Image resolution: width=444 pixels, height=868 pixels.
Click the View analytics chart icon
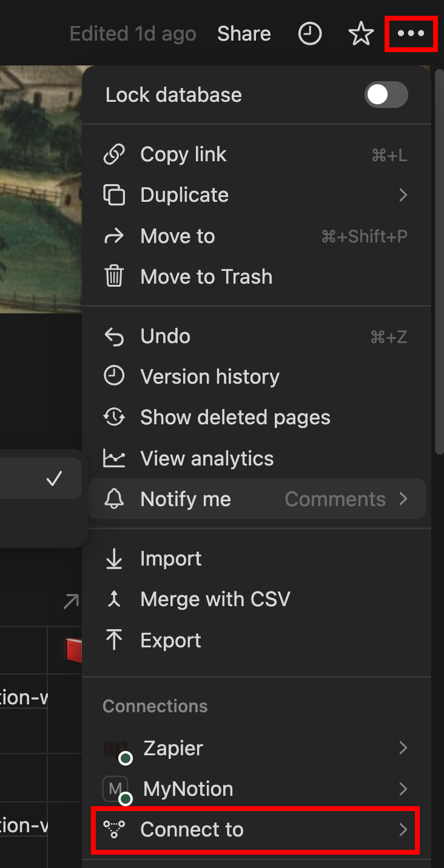point(114,458)
